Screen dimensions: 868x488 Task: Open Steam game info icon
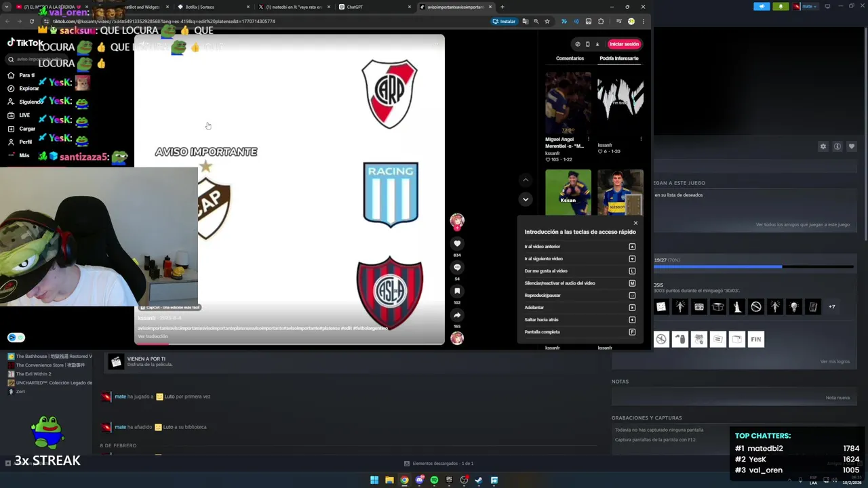coord(837,146)
